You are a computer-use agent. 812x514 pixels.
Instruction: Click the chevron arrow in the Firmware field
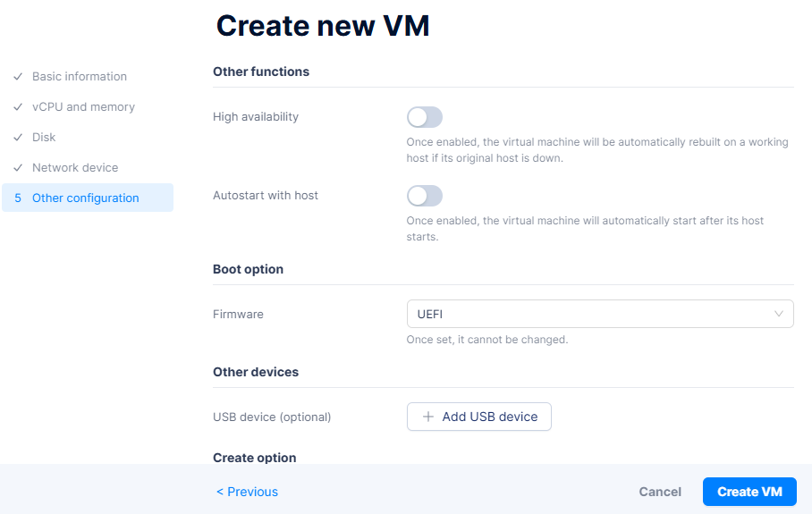(779, 314)
